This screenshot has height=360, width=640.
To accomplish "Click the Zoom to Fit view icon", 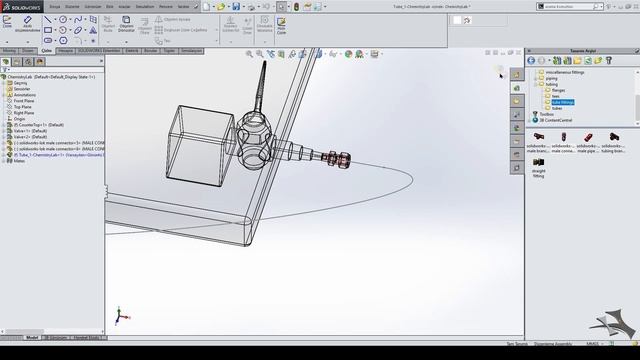I will click(249, 54).
